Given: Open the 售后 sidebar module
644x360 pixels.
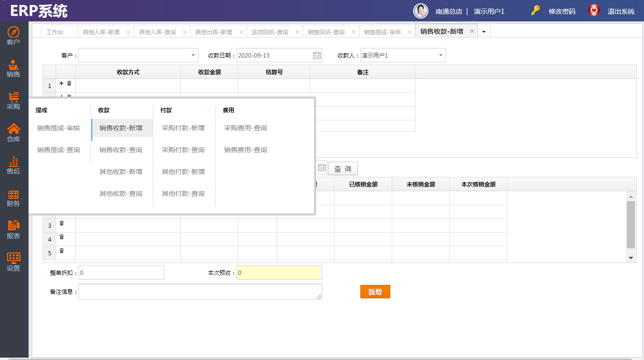Looking at the screenshot, I should click(x=13, y=165).
